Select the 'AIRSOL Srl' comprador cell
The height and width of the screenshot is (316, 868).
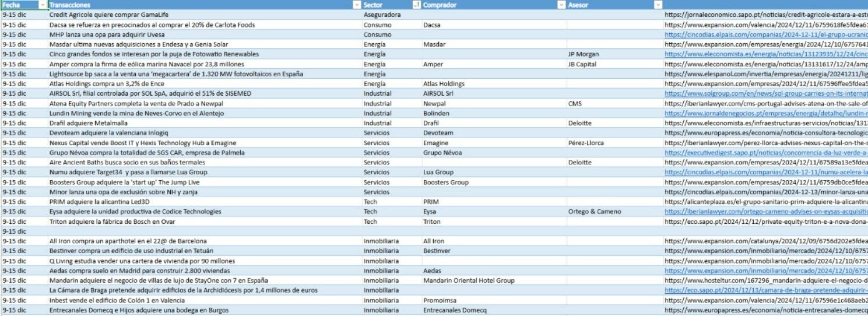(x=494, y=93)
